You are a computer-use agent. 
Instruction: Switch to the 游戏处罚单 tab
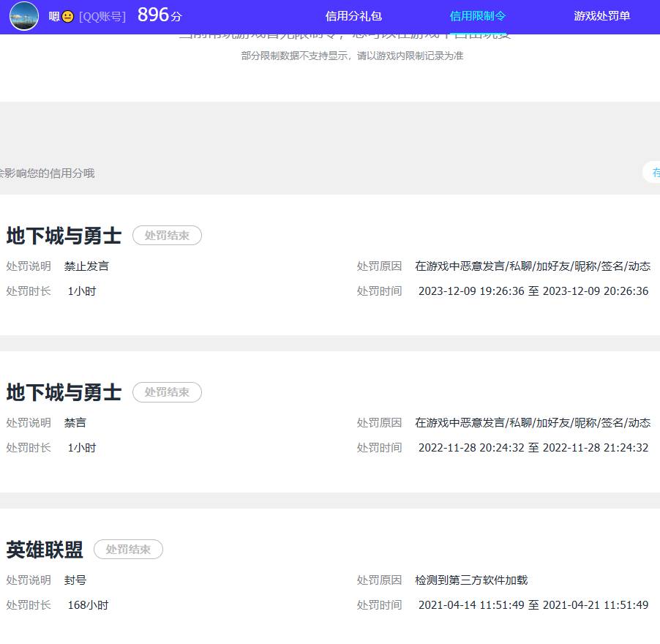pyautogui.click(x=601, y=15)
